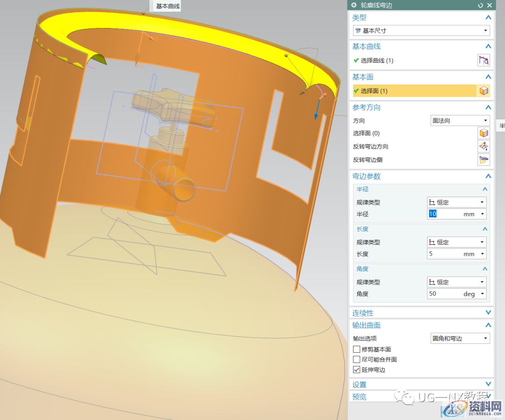The width and height of the screenshot is (505, 420).
Task: Enable the 修剪基本面 checkbox
Action: point(357,349)
